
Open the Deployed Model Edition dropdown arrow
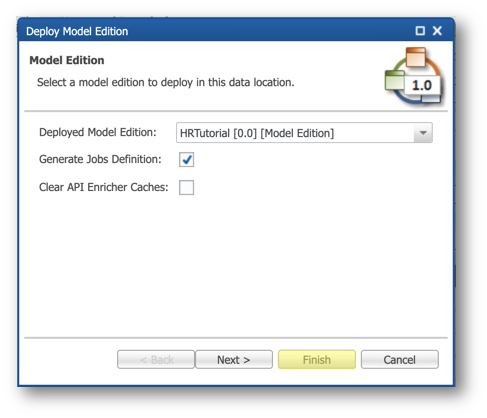(423, 133)
